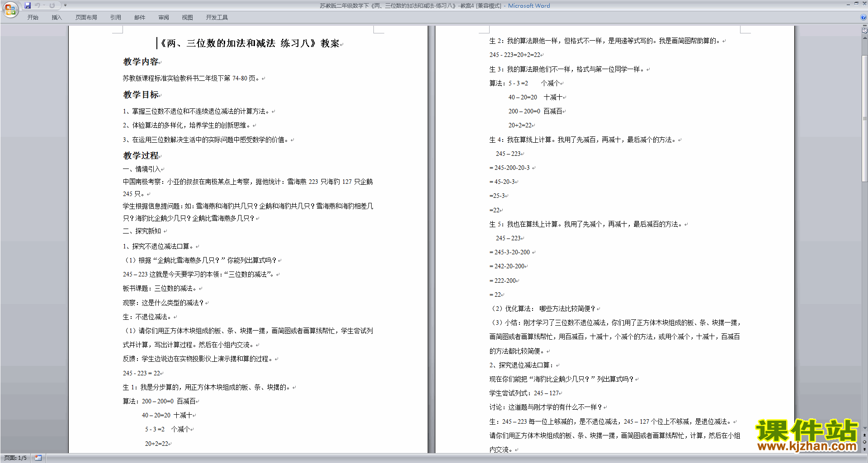Click objective 2、体验算法的多样化
Image resolution: width=868 pixels, height=463 pixels.
(187, 125)
